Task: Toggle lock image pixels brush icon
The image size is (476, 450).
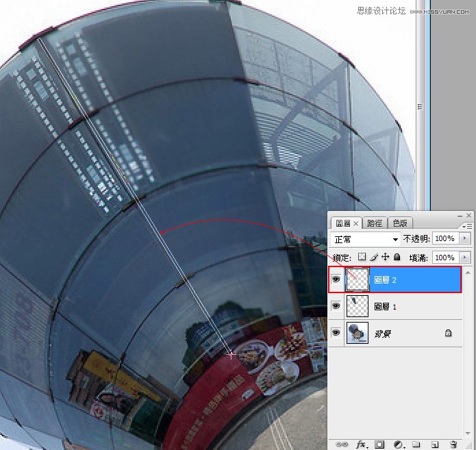Action: pos(375,258)
